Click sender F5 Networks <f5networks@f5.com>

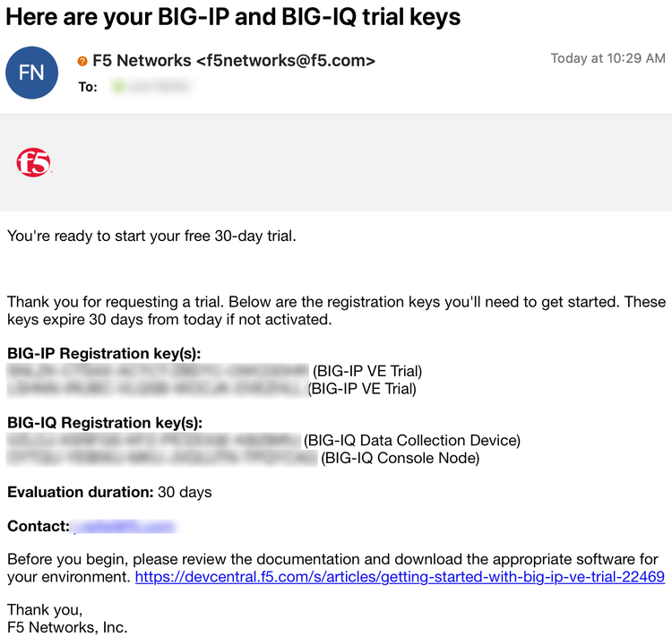[234, 61]
